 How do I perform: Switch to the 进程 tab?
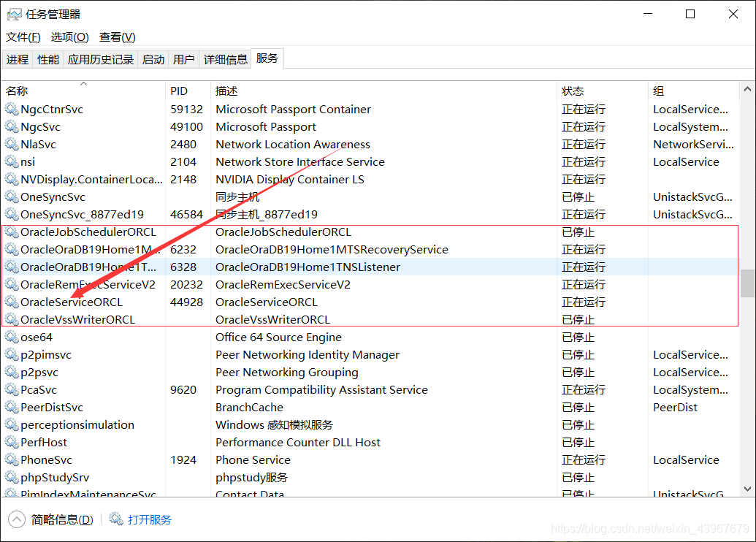point(18,59)
